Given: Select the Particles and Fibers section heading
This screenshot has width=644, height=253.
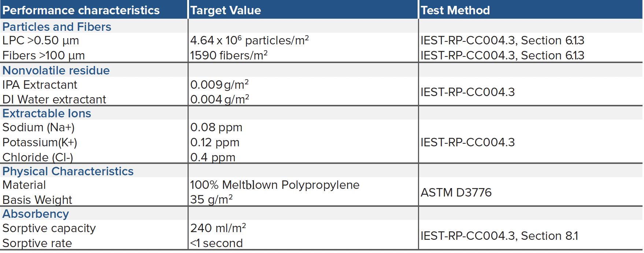Looking at the screenshot, I should [57, 27].
